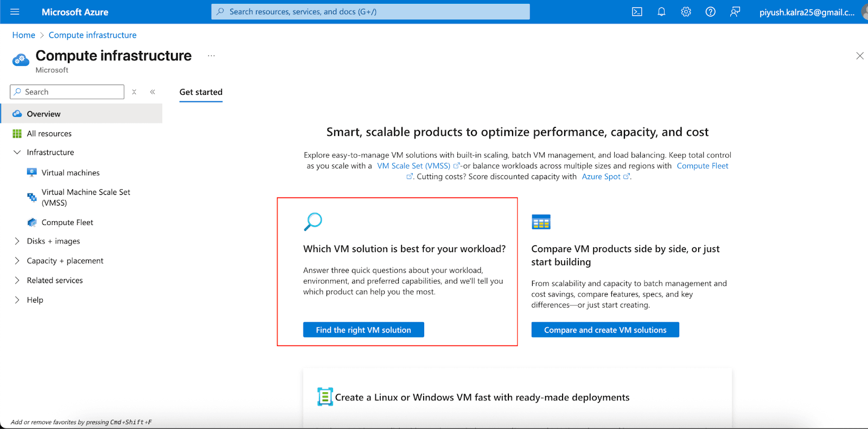This screenshot has width=868, height=429.
Task: Click the ready-made deployments list icon
Action: coord(325,397)
